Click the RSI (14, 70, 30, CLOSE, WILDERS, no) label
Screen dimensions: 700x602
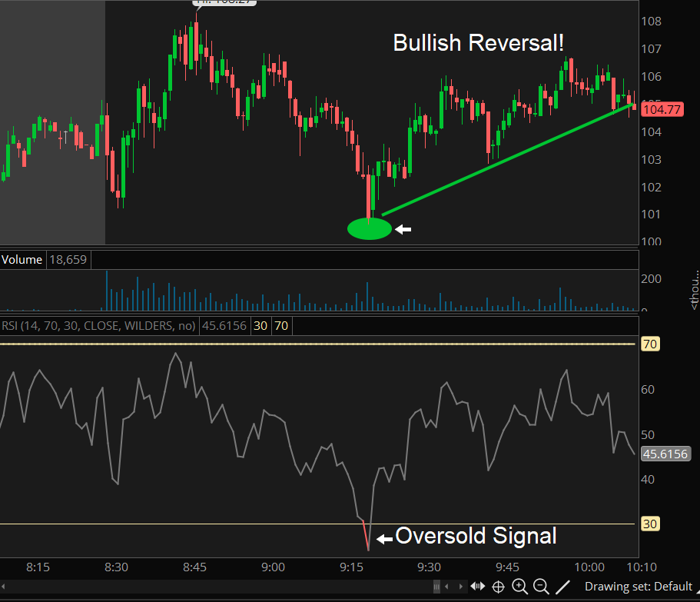98,325
